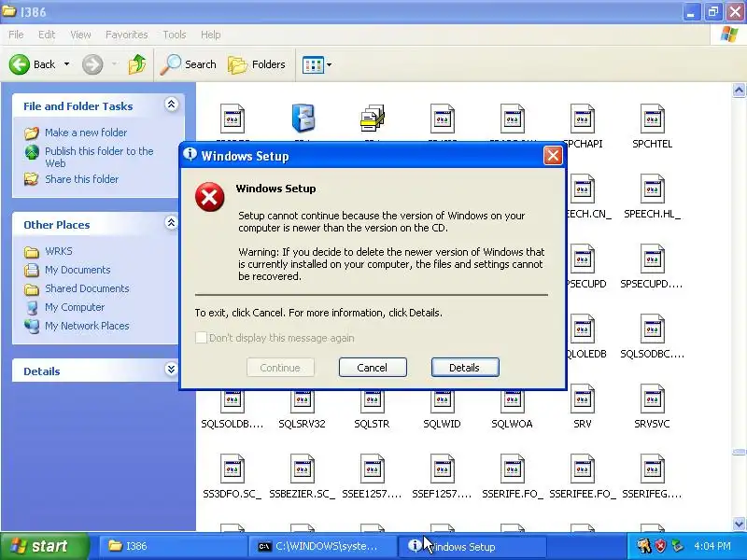Click Publish this folder to the Web
The width and height of the screenshot is (747, 560).
pos(99,157)
